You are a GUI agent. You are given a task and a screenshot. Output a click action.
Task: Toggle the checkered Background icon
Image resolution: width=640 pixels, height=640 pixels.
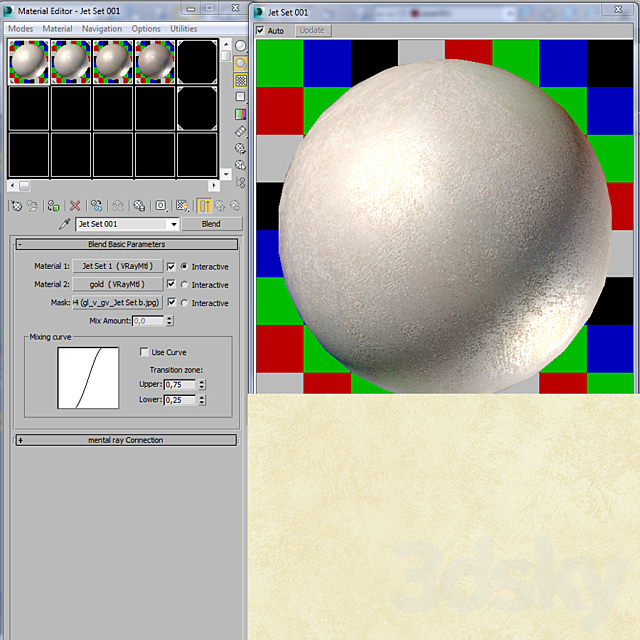[240, 80]
